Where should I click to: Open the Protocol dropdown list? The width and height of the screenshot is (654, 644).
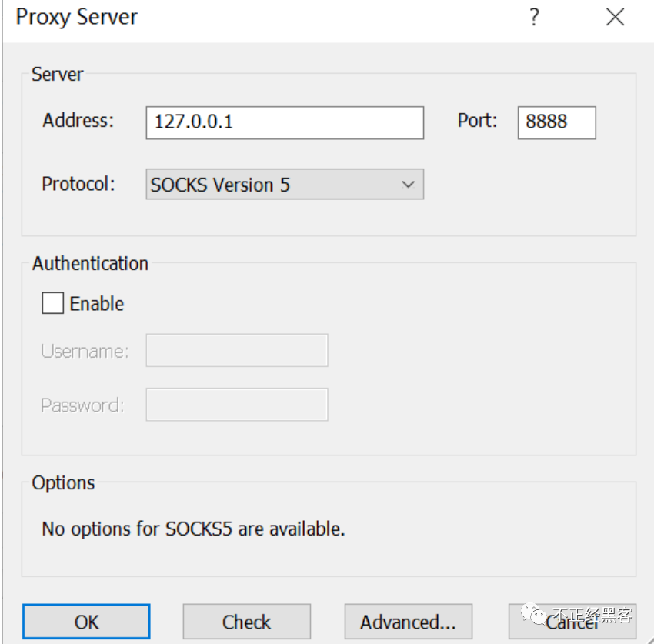pos(284,185)
